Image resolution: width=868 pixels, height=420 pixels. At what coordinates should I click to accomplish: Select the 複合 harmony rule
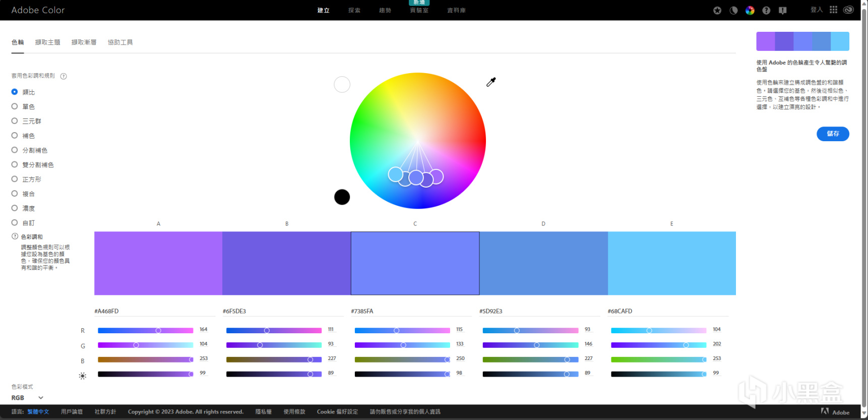(x=23, y=194)
